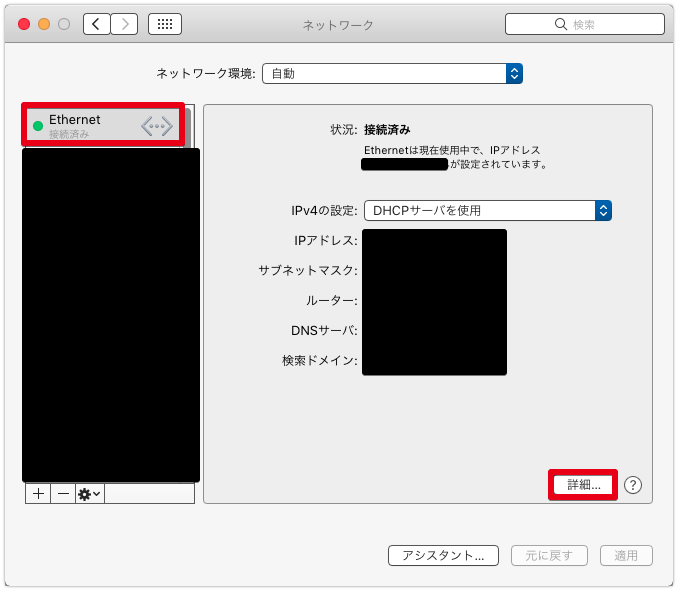Open the gear action menu below the service list
This screenshot has width=678, height=591.
pyautogui.click(x=90, y=494)
